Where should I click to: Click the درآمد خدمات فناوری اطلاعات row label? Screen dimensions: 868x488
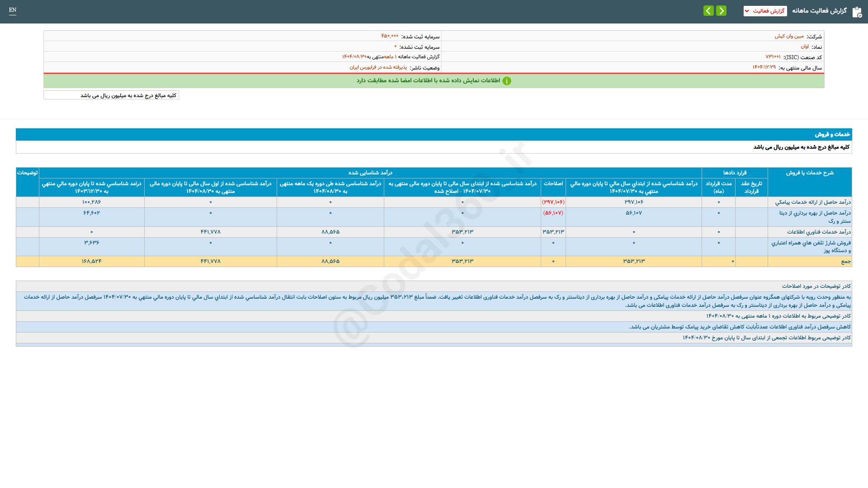click(x=818, y=232)
